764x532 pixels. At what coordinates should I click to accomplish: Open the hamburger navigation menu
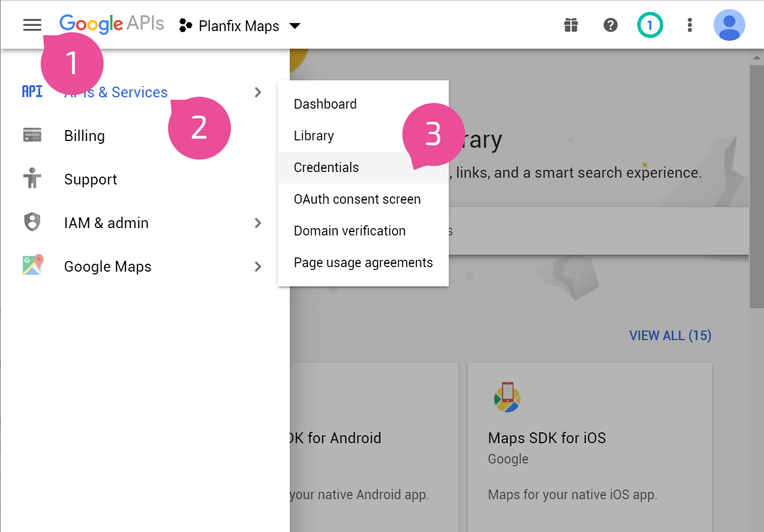pos(32,25)
